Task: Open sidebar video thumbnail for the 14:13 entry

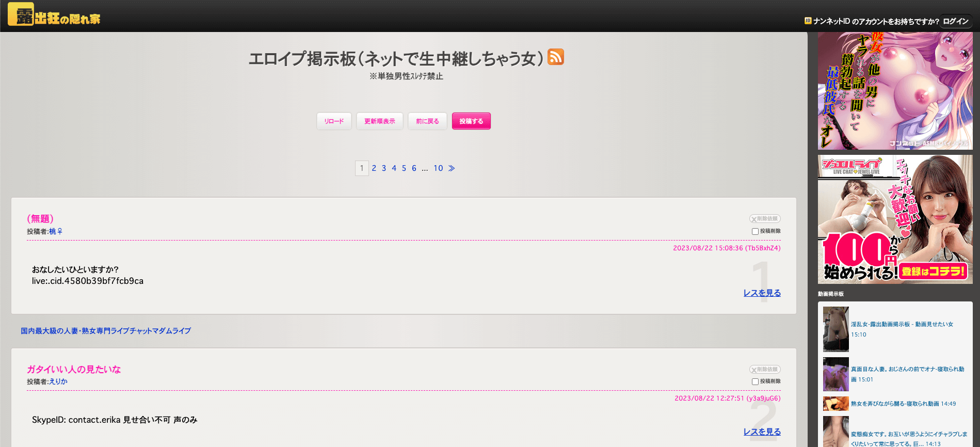Action: 836,432
